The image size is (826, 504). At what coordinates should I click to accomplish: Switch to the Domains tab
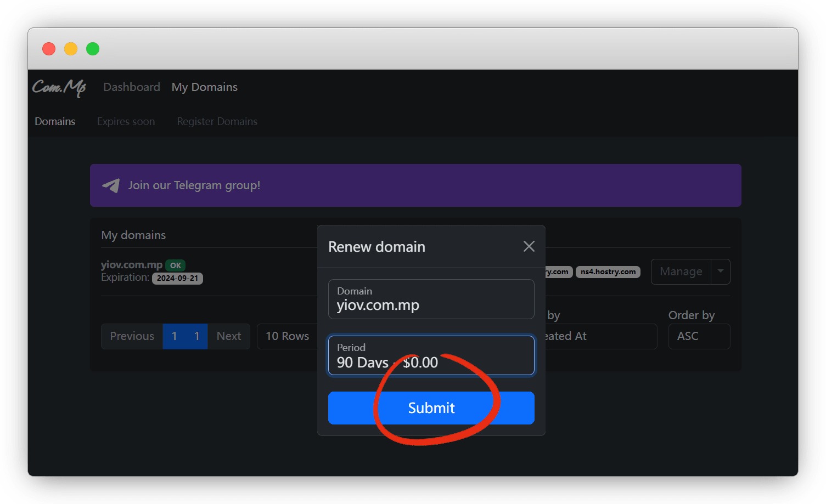pyautogui.click(x=55, y=121)
